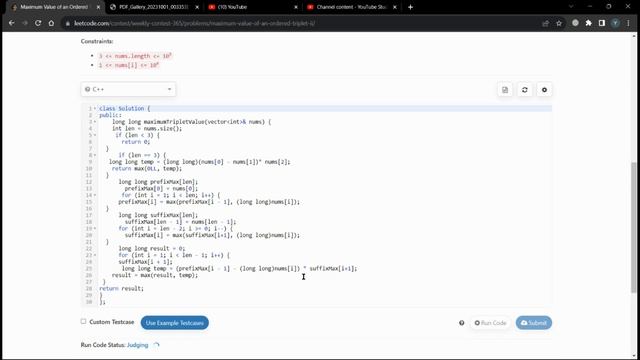Click the help question mark icon
The width and height of the screenshot is (640, 360).
pyautogui.click(x=462, y=323)
